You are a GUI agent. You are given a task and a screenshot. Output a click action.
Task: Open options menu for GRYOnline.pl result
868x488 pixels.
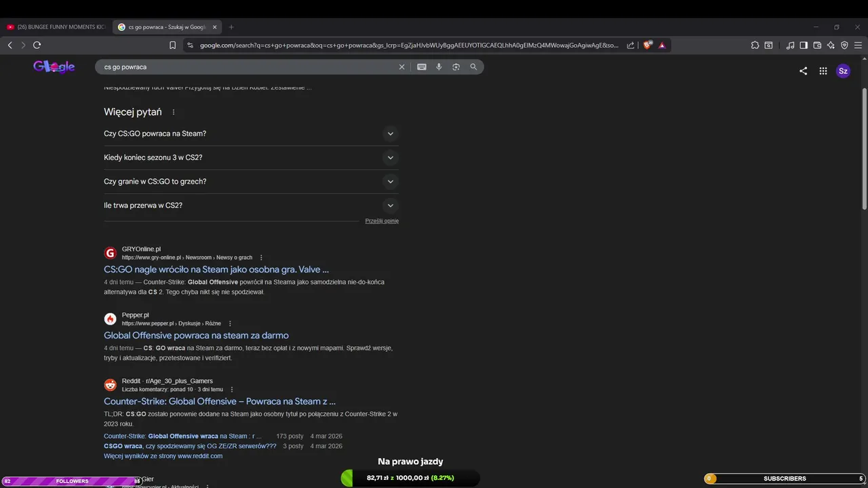261,258
